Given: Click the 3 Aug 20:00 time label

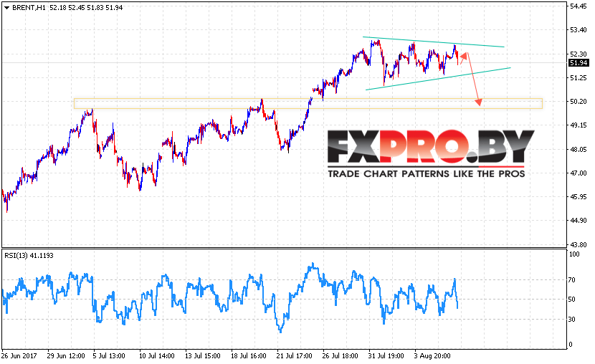Looking at the screenshot, I should coord(432,356).
